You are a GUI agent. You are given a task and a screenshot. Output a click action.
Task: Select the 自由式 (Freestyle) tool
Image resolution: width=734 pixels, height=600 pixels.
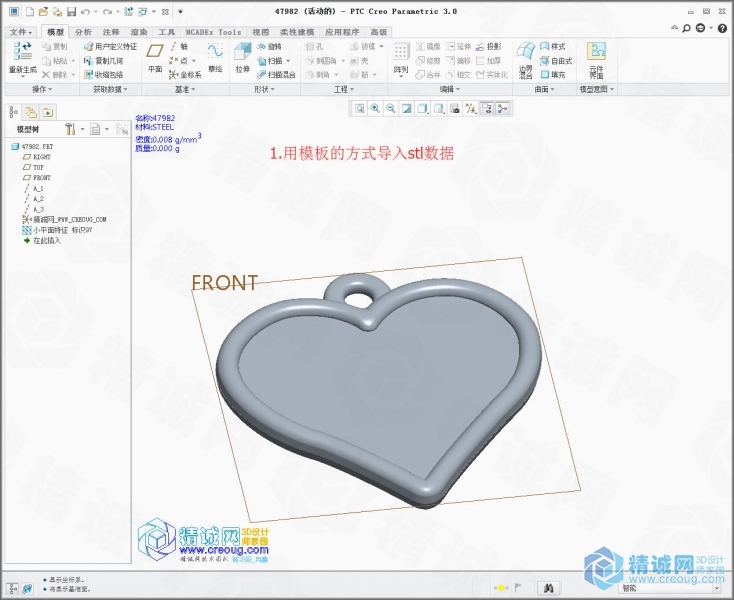556,60
